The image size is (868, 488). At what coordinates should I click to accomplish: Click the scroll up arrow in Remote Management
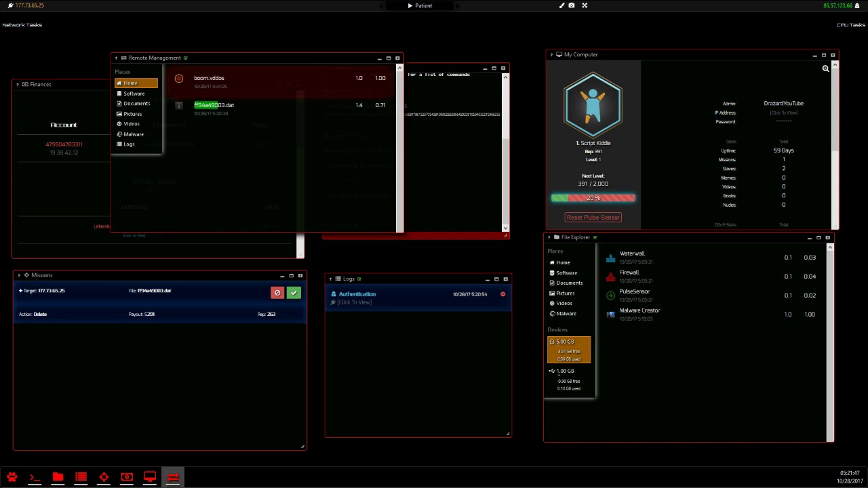click(399, 68)
